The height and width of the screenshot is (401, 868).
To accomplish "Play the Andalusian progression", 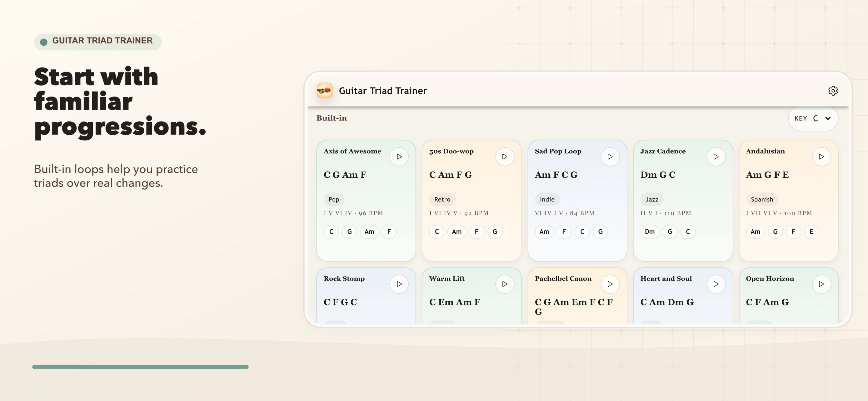I will 821,156.
